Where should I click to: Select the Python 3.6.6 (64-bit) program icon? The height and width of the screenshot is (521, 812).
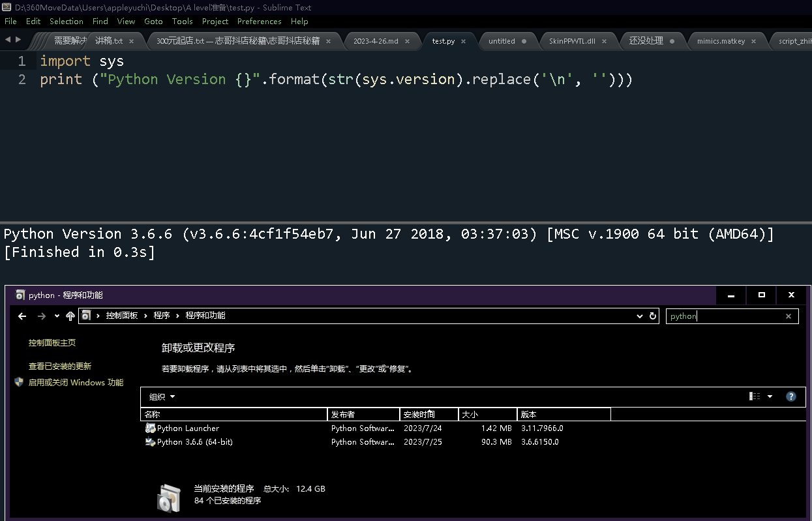tap(151, 442)
